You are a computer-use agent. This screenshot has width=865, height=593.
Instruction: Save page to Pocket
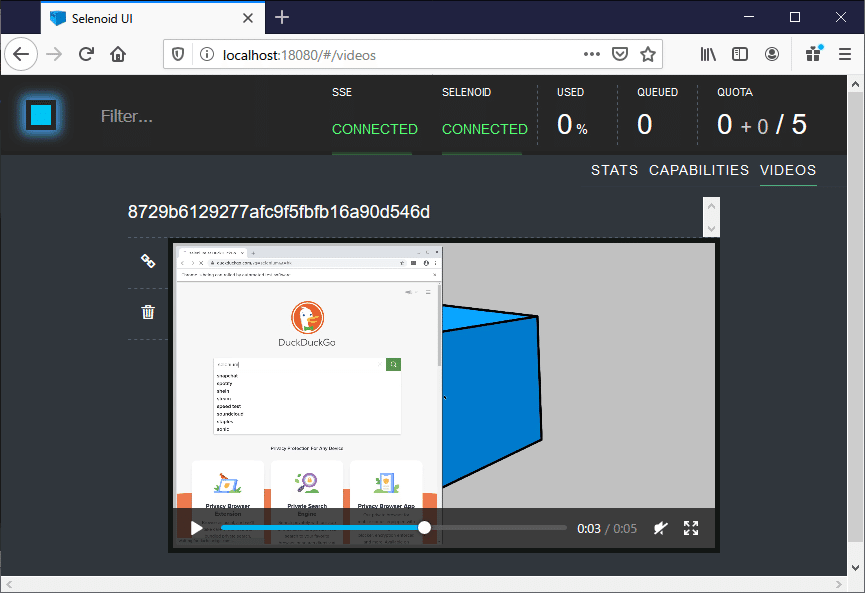pyautogui.click(x=620, y=54)
